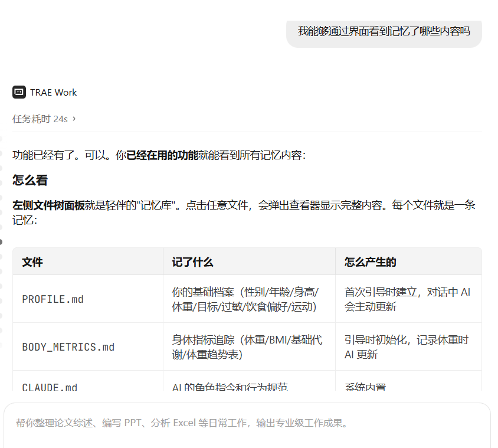Select the BODY_METRICS.md table cell
Screen dimensions: 498x448
[88, 346]
